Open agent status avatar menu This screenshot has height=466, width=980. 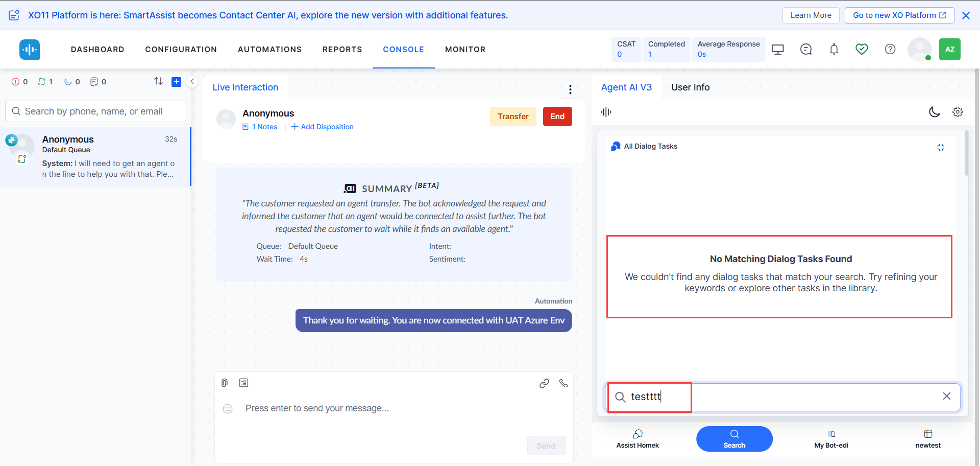(x=920, y=50)
